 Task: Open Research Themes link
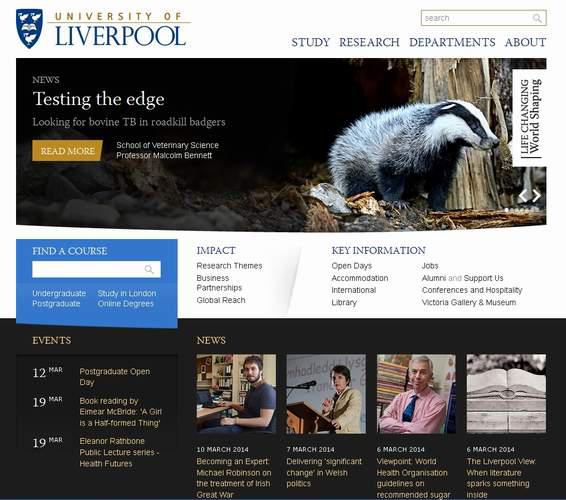pos(229,266)
